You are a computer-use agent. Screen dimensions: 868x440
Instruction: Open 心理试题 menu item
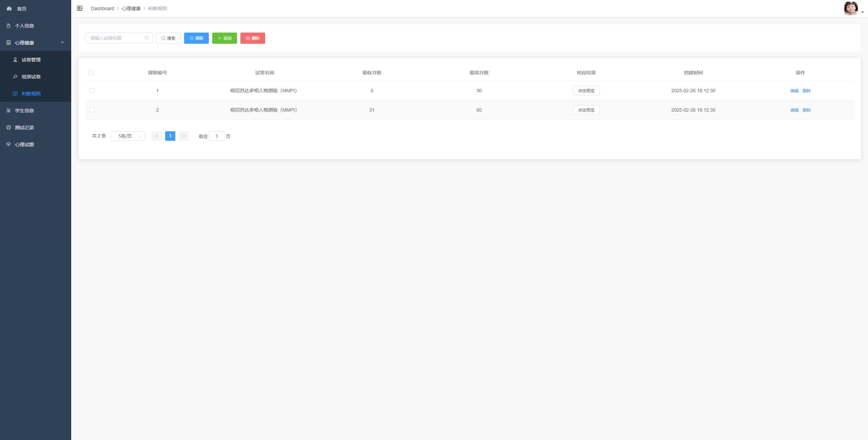click(x=36, y=144)
